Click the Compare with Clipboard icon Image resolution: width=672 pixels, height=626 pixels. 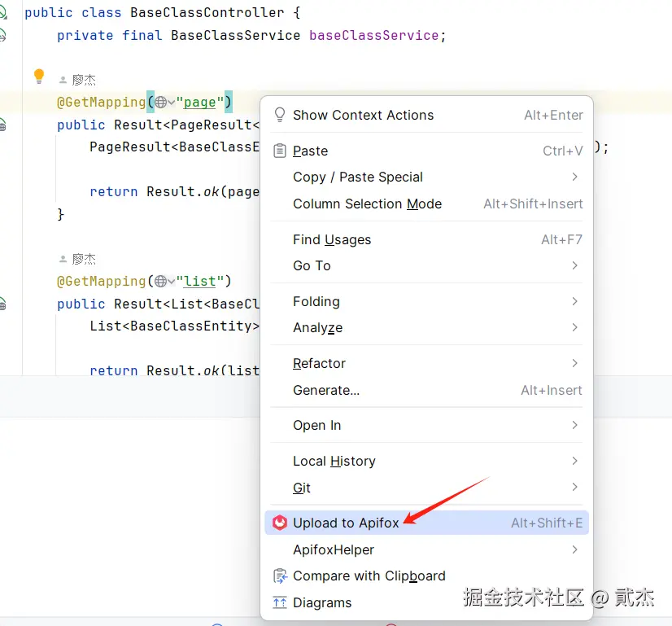(x=280, y=576)
